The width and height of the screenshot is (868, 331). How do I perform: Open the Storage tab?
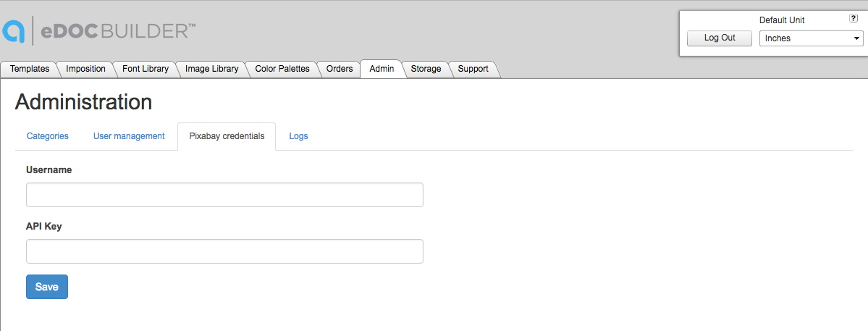point(426,69)
